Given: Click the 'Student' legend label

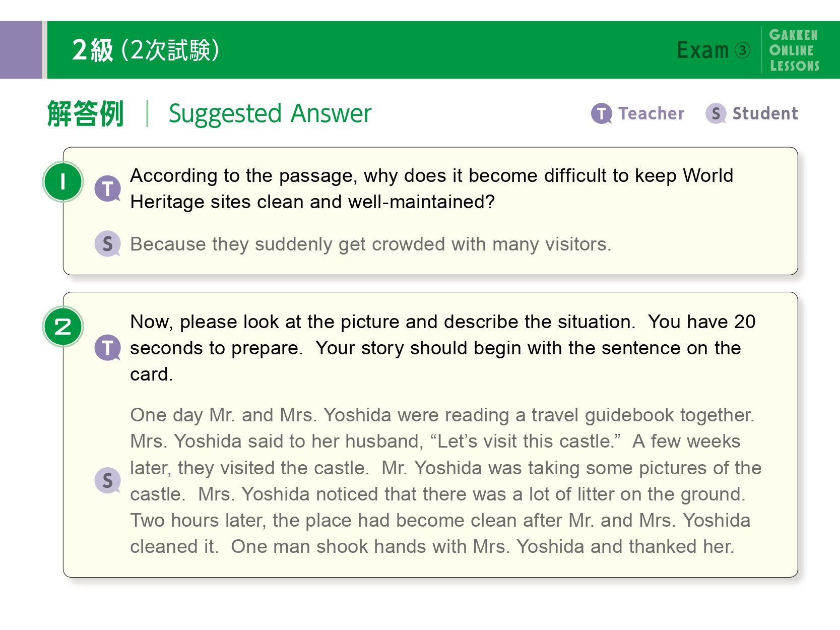Looking at the screenshot, I should [765, 113].
